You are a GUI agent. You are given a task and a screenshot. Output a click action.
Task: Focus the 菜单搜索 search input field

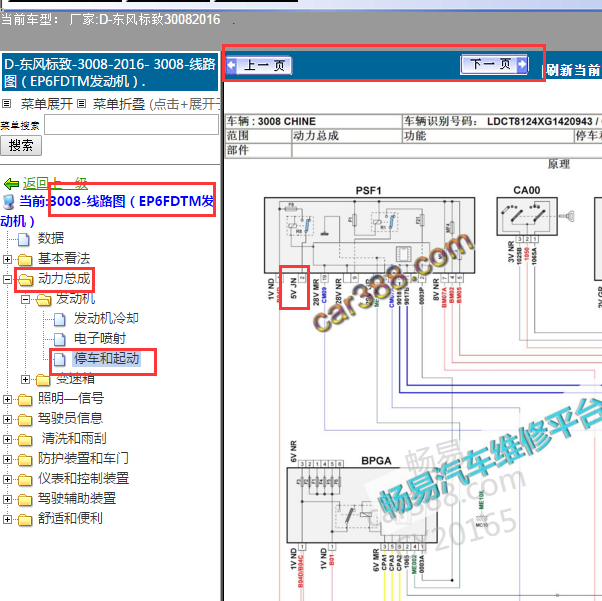pos(131,125)
